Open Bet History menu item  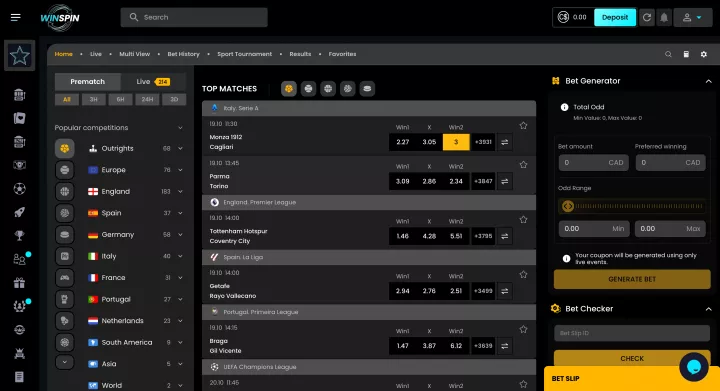(183, 54)
